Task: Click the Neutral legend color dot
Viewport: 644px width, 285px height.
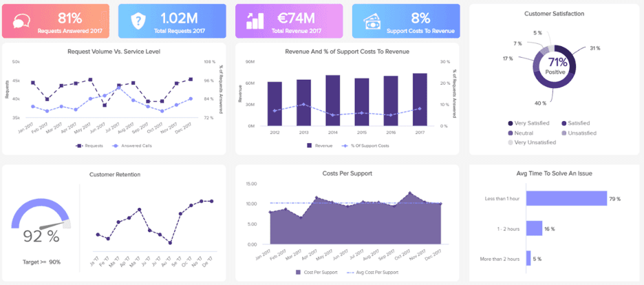Action: point(511,133)
